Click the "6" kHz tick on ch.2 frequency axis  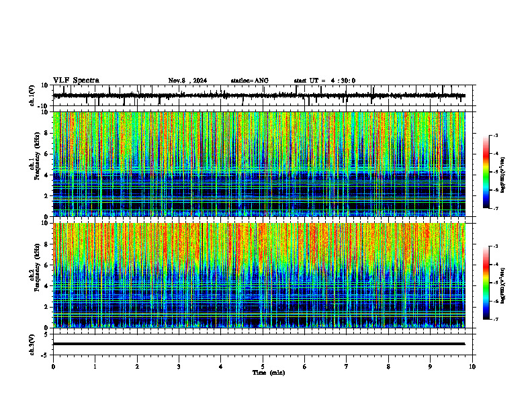[47, 265]
